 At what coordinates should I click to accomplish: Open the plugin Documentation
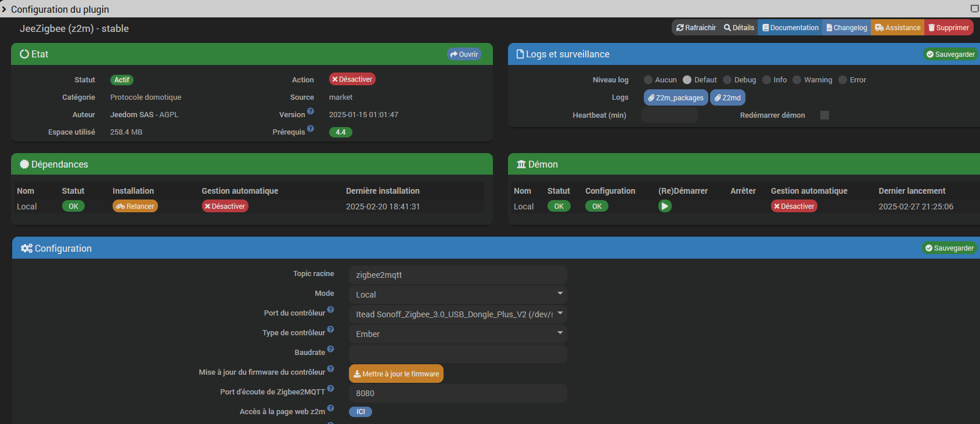click(790, 28)
